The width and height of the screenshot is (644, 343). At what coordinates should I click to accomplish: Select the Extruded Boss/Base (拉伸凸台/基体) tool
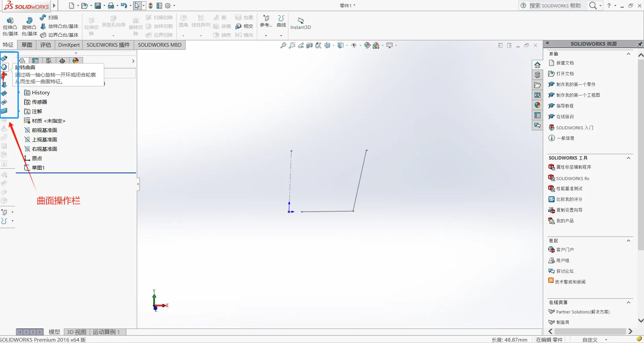click(10, 26)
